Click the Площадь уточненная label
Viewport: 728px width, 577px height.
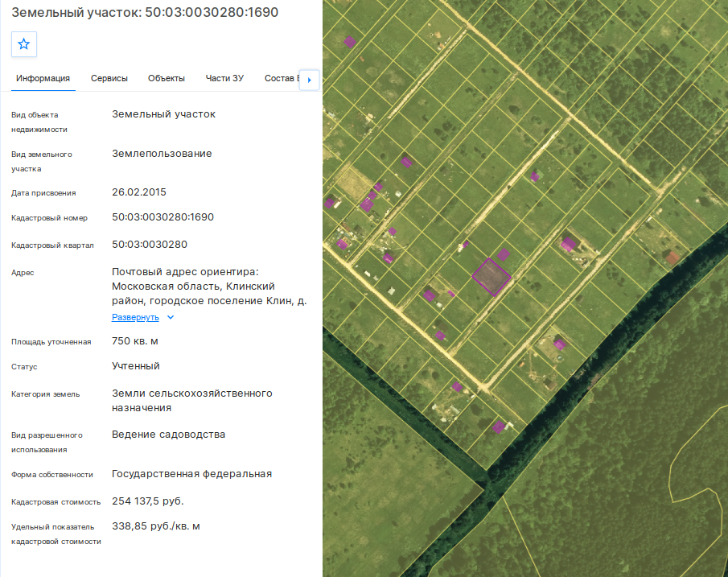(x=51, y=342)
